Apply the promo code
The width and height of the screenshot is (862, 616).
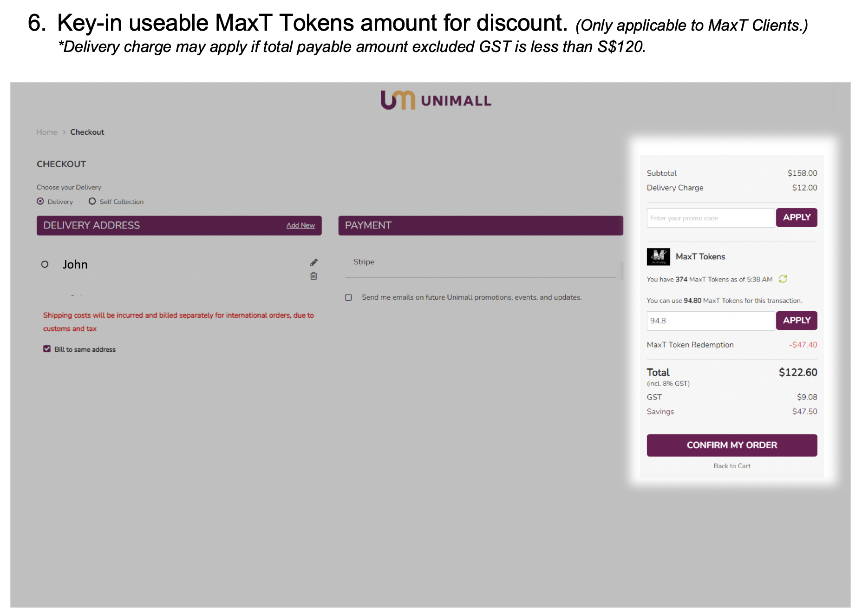coord(797,217)
